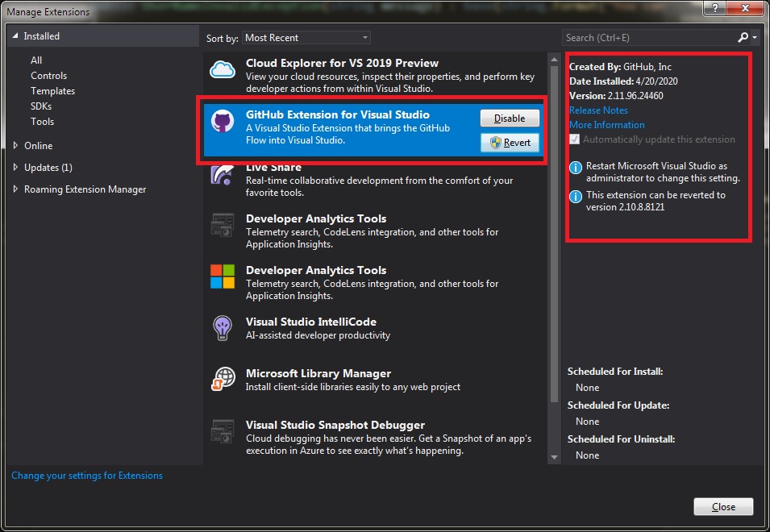The height and width of the screenshot is (532, 770).
Task: Select the Templates filter
Action: pos(52,91)
